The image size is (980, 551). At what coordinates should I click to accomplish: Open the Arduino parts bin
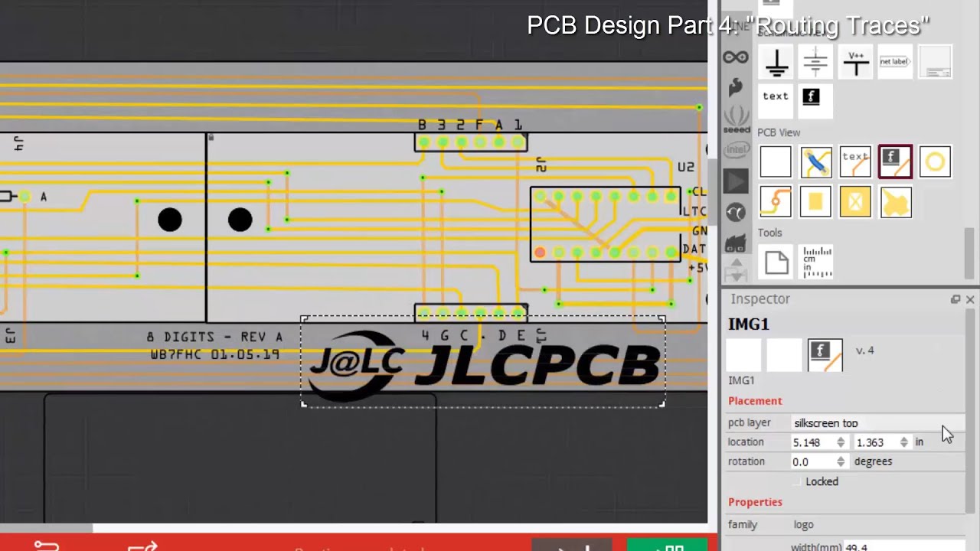point(736,57)
